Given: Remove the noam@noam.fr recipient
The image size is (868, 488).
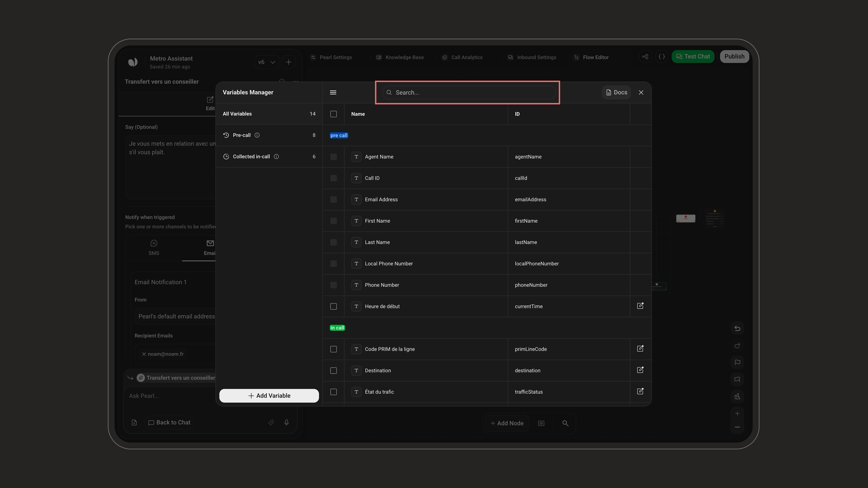Looking at the screenshot, I should click(144, 354).
